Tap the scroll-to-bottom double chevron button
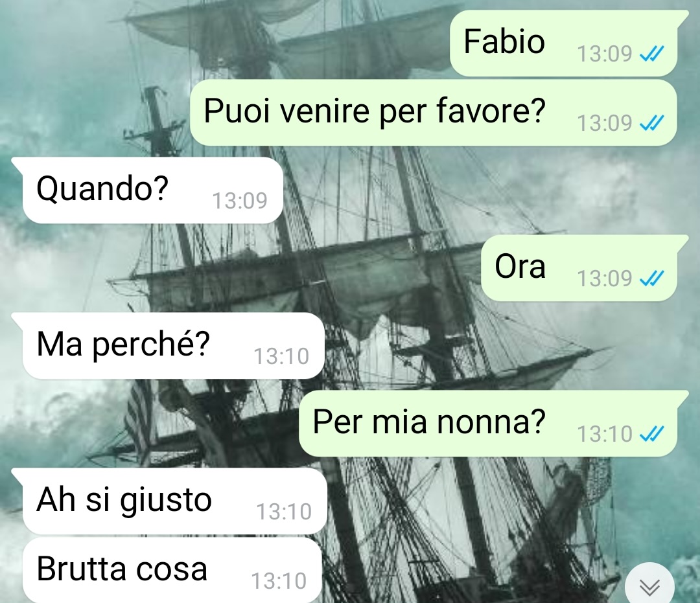The image size is (700, 603). [x=649, y=587]
